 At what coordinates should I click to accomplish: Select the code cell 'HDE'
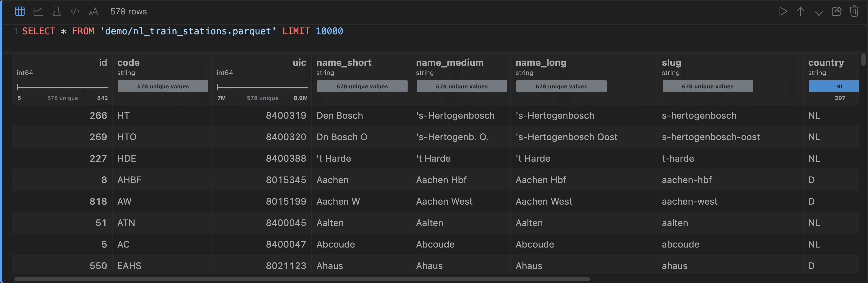tap(126, 159)
